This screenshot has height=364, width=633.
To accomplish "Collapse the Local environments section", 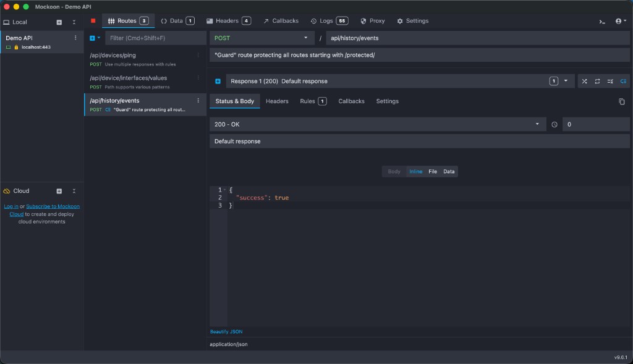I will coord(74,22).
